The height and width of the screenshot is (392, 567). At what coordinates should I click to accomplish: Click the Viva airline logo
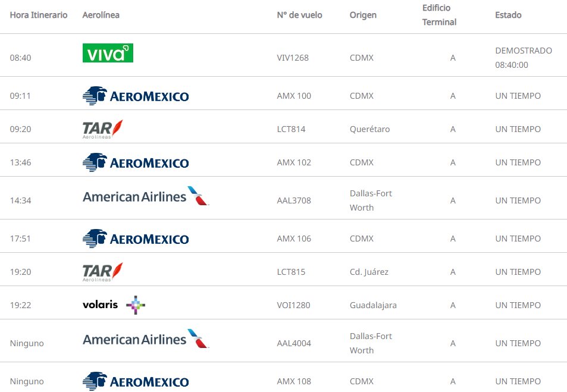[108, 53]
